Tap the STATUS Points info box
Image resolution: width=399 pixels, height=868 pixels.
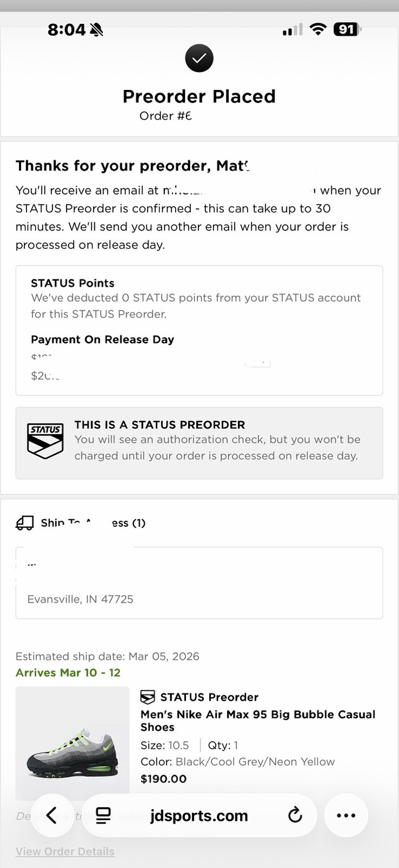point(199,330)
